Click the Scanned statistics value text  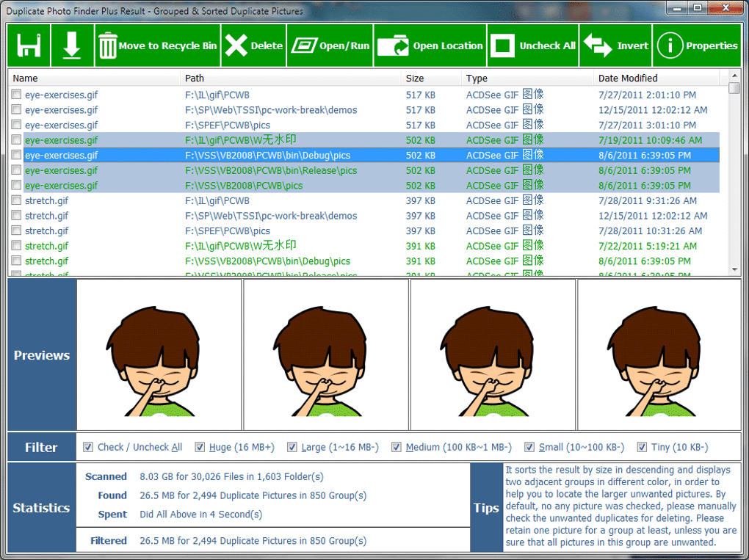(x=231, y=476)
